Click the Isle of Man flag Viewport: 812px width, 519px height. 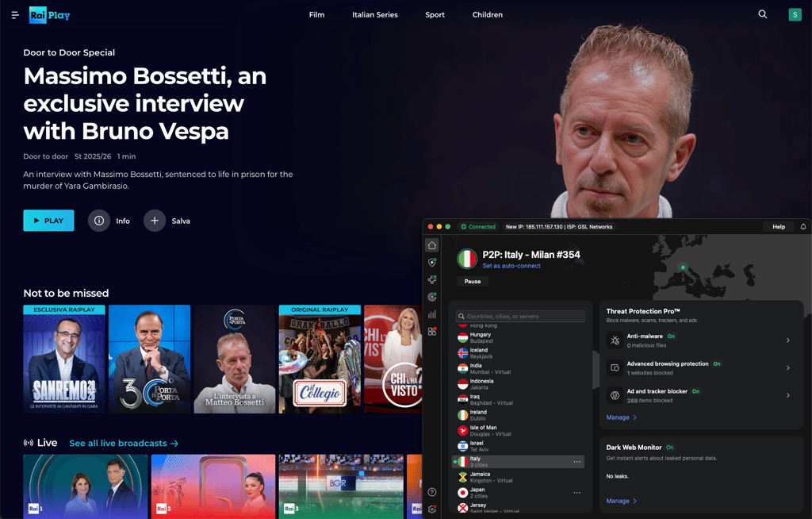coord(463,431)
